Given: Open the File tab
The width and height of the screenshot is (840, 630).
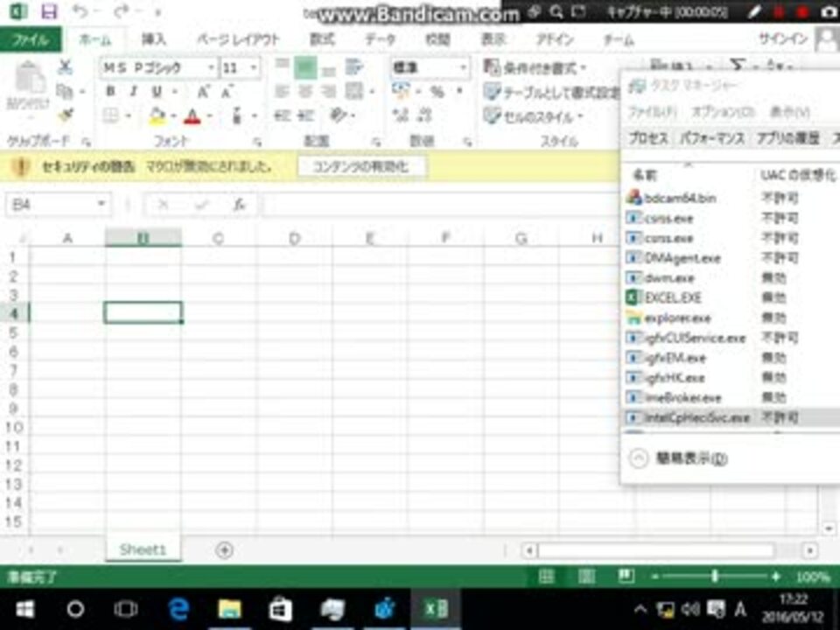Looking at the screenshot, I should pyautogui.click(x=31, y=39).
